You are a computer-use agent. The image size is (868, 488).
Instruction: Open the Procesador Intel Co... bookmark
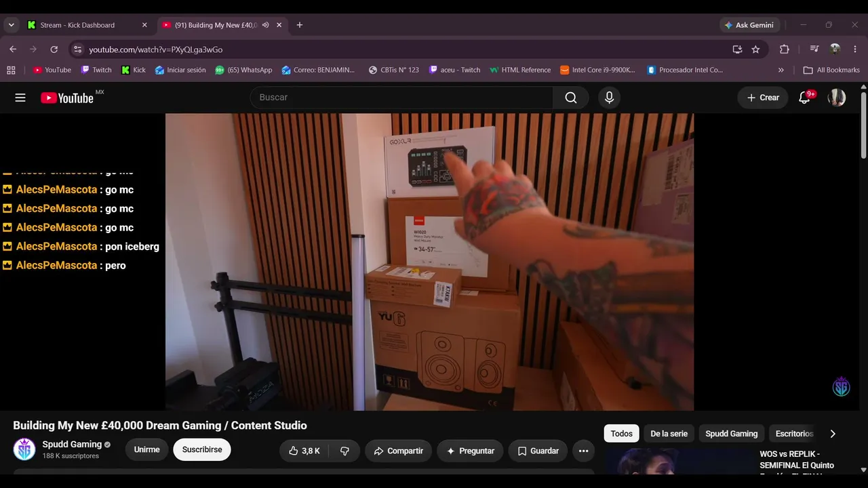(685, 70)
